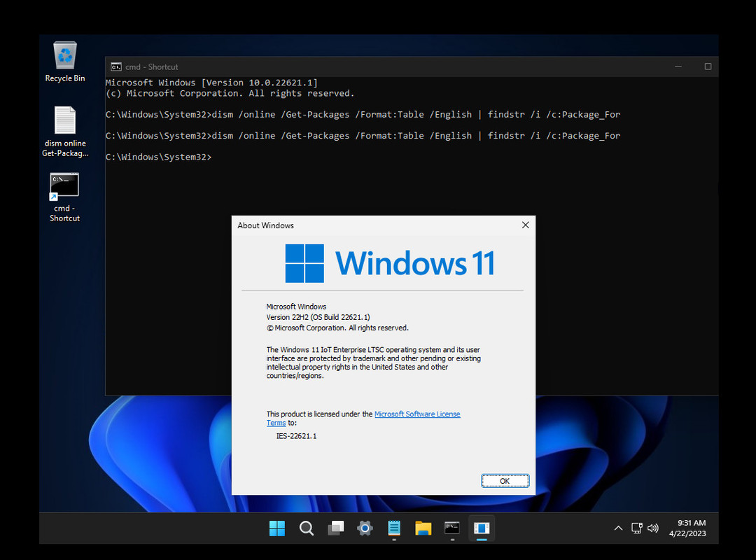Click the Microsoft Windows [Version 10.0.22621.1] line
The image size is (756, 560).
click(x=211, y=83)
